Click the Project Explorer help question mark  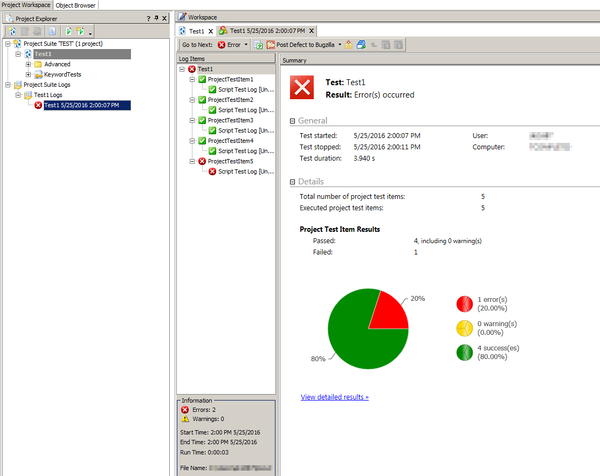tap(148, 18)
